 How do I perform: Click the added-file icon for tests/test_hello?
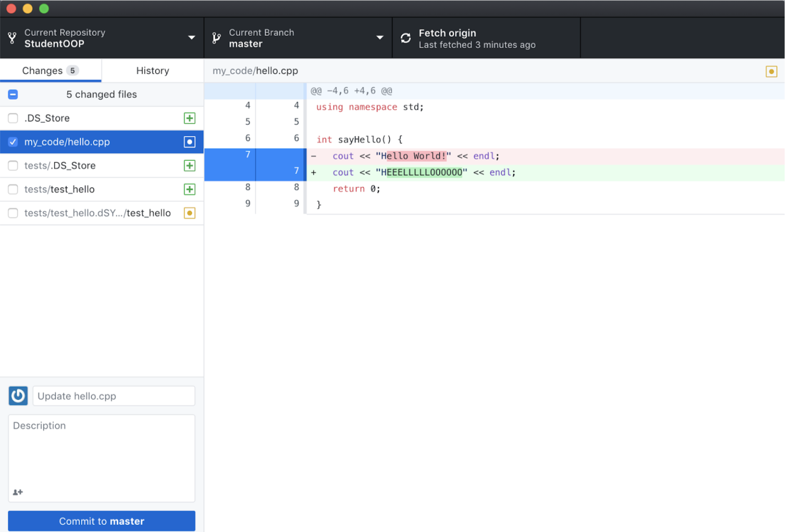(190, 189)
